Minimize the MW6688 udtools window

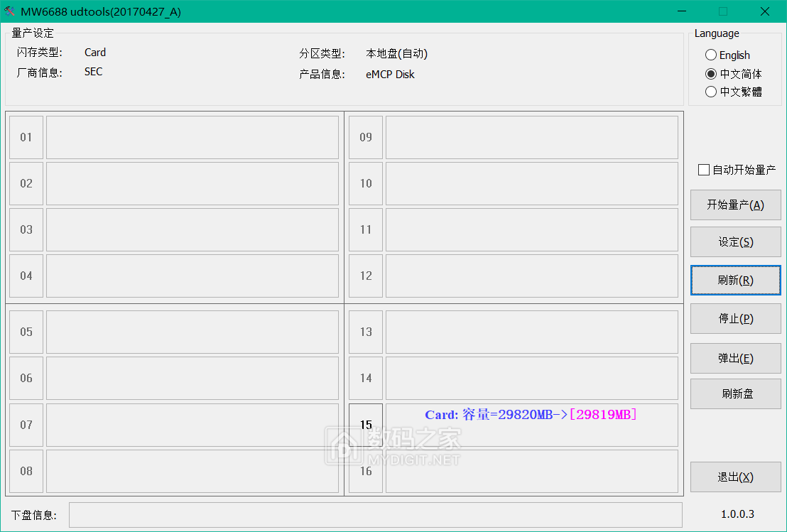[682, 11]
